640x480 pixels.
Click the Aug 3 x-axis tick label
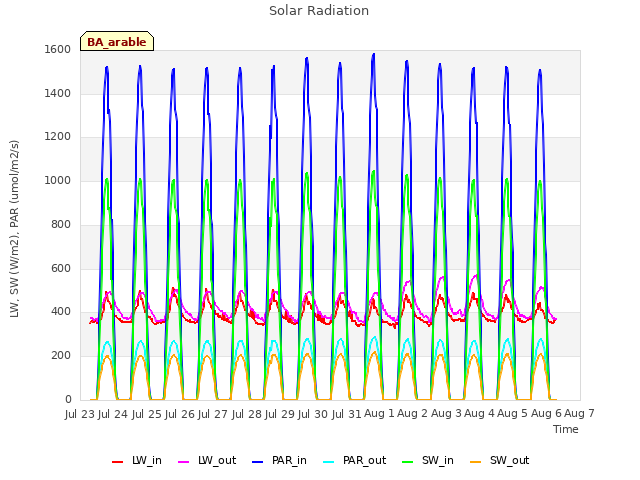(446, 414)
